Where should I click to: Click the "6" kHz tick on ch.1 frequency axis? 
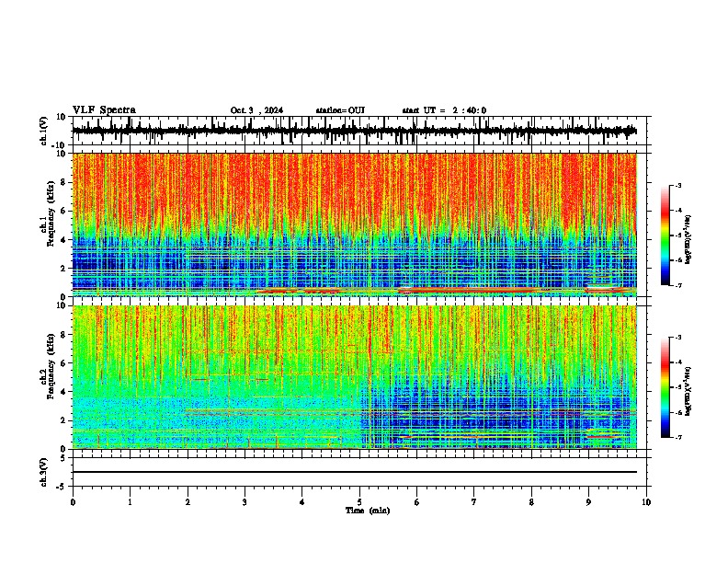65,211
